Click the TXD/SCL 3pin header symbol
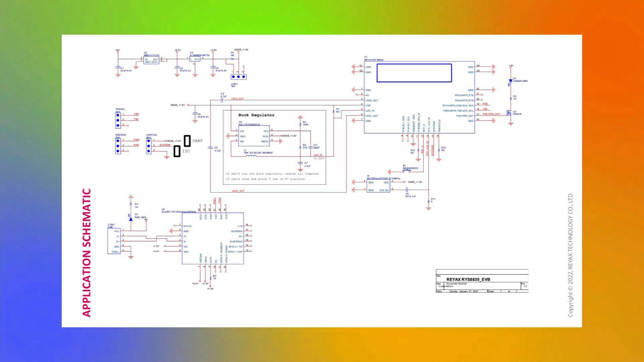644x362 pixels. click(x=118, y=120)
